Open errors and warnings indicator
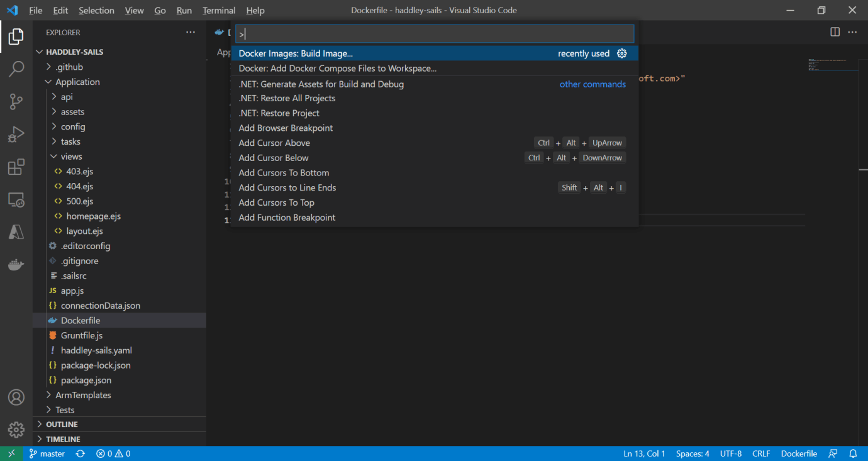 coord(113,453)
